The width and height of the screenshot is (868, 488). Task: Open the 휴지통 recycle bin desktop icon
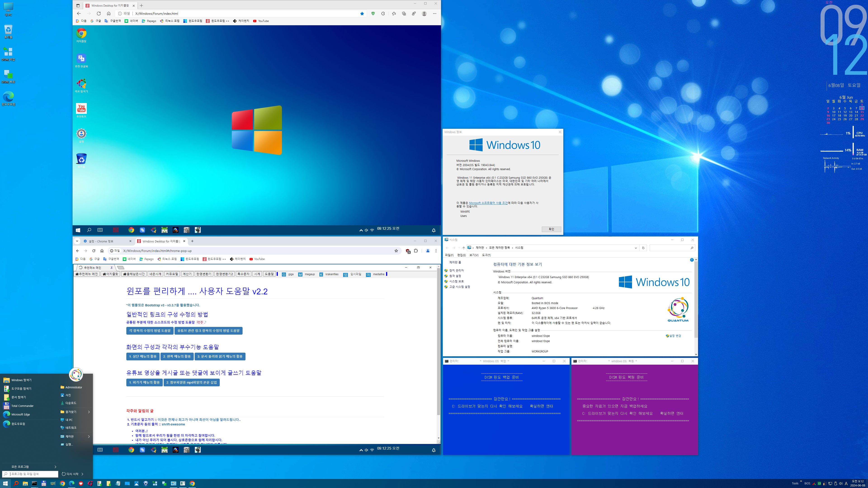coord(8,31)
